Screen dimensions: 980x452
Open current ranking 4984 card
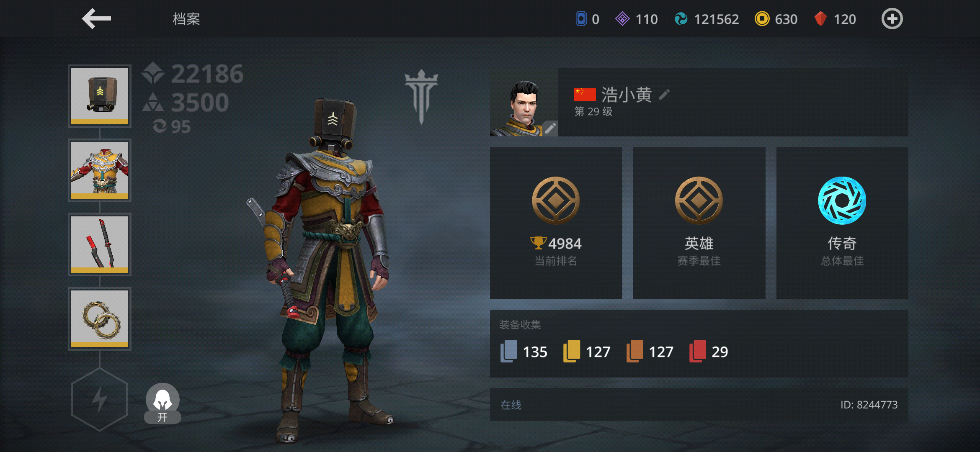tap(556, 223)
